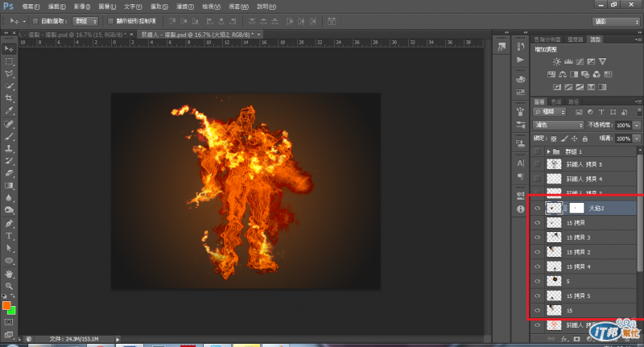Add a Color Balance adjustment
The height and width of the screenshot is (347, 644).
[563, 74]
